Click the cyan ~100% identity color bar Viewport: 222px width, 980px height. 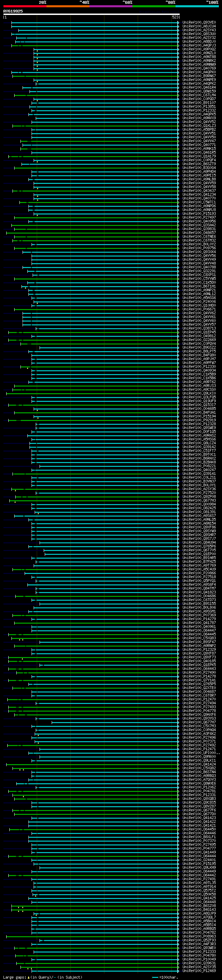click(197, 6)
